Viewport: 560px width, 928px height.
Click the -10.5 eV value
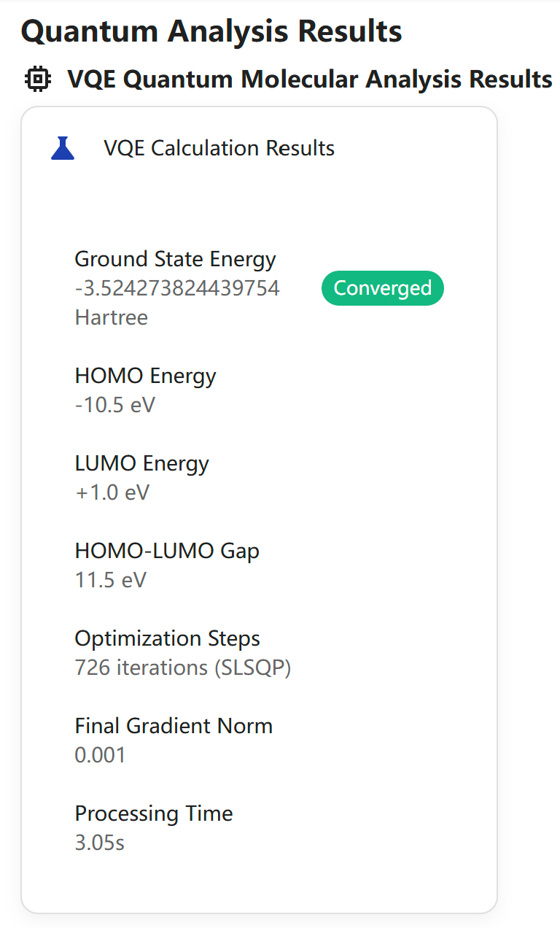click(114, 405)
